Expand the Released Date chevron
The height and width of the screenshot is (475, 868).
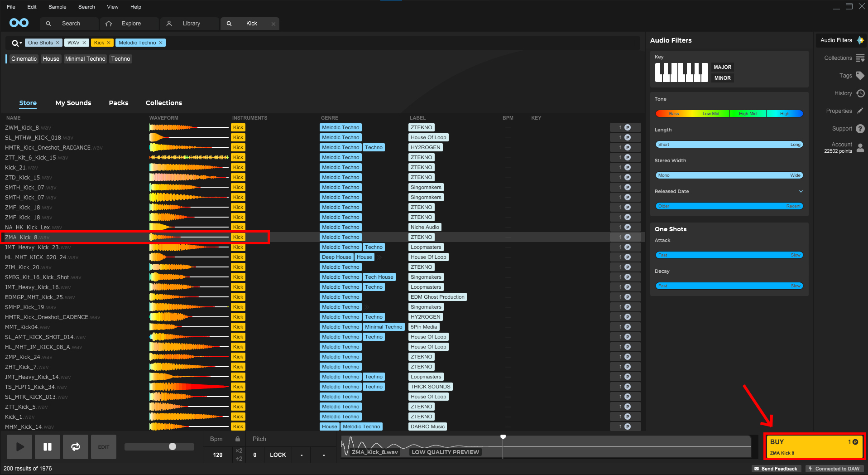point(801,191)
